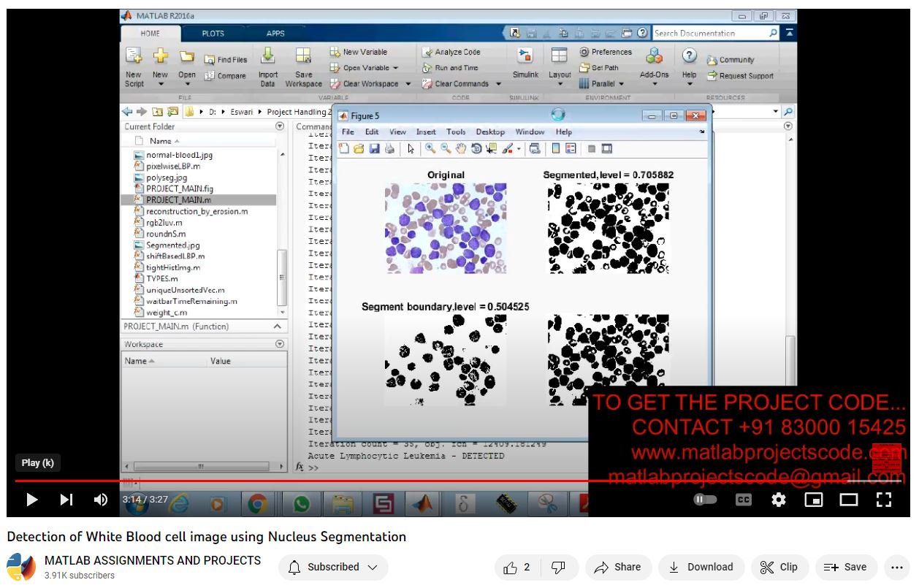Click the Figure 5 New Figure icon
Screen dimensions: 919x588
pos(345,148)
